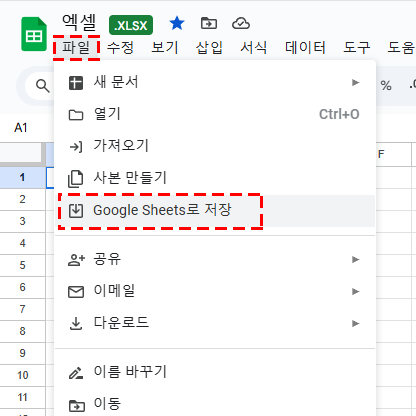This screenshot has height=416, width=416.
Task: Select row 11 header
Action: [x=22, y=397]
